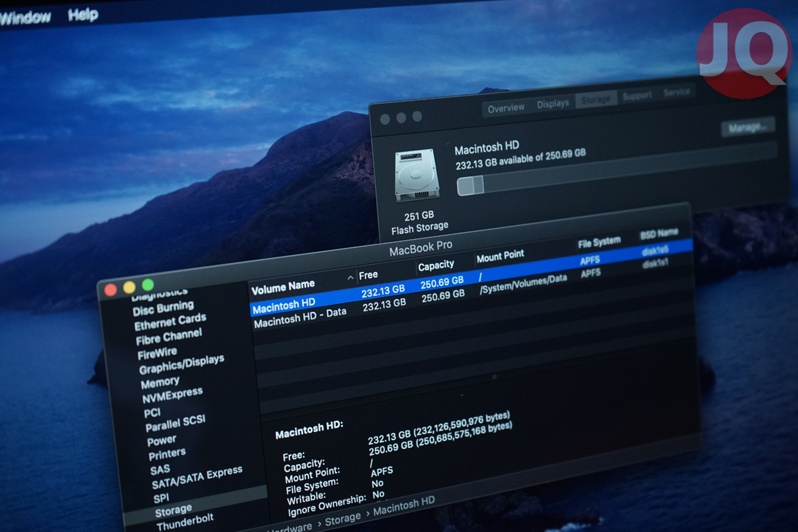The width and height of the screenshot is (798, 532).
Task: Click the "disk1s5" BSD name cell
Action: (656, 249)
